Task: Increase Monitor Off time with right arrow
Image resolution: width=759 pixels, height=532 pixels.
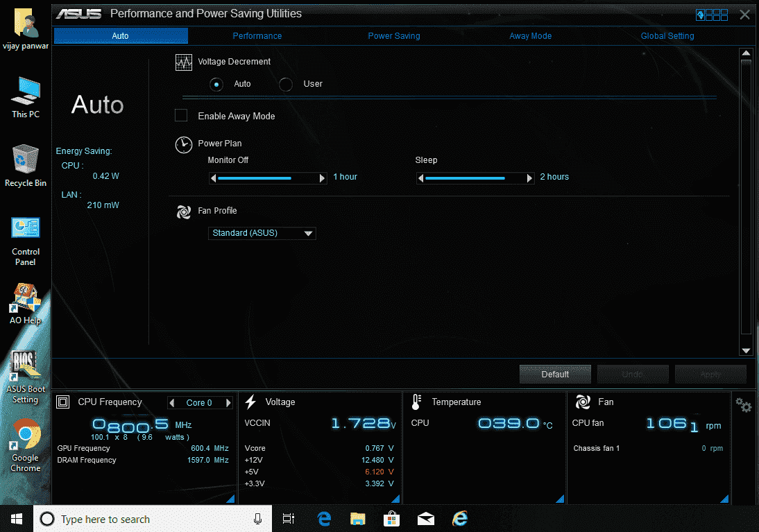Action: tap(322, 178)
